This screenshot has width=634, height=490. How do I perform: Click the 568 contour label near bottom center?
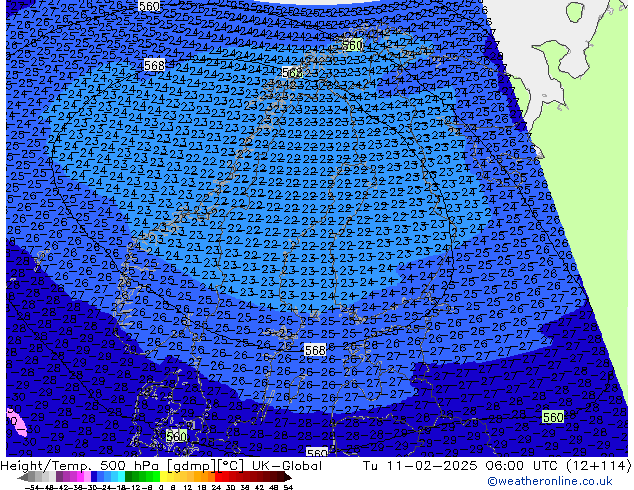[315, 350]
